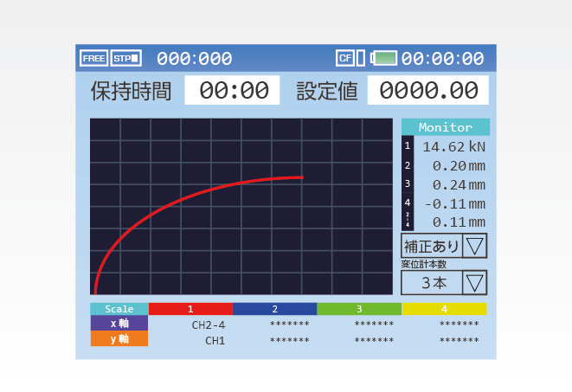The image size is (572, 392).
Task: Click the 補正あり selection box
Action: [x=432, y=246]
